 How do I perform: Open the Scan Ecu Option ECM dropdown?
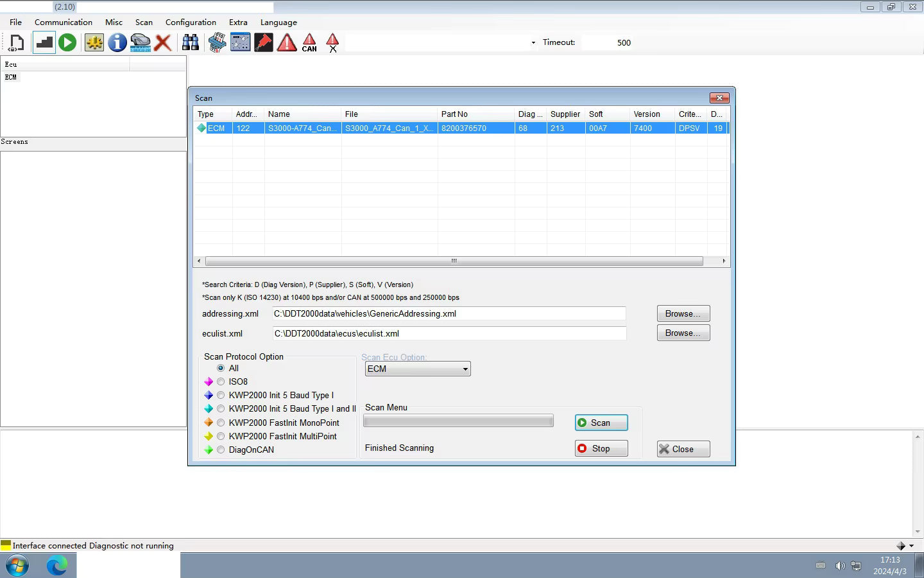coord(418,369)
